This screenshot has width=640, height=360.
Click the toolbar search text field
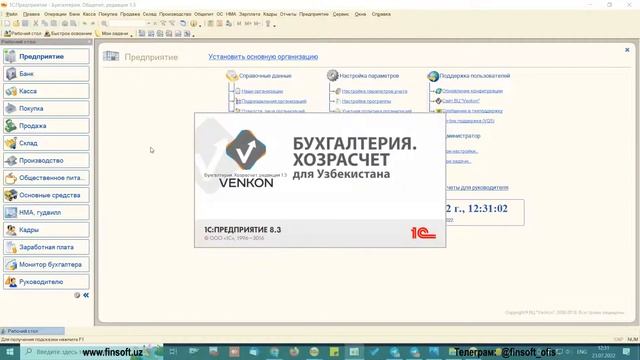[x=127, y=24]
